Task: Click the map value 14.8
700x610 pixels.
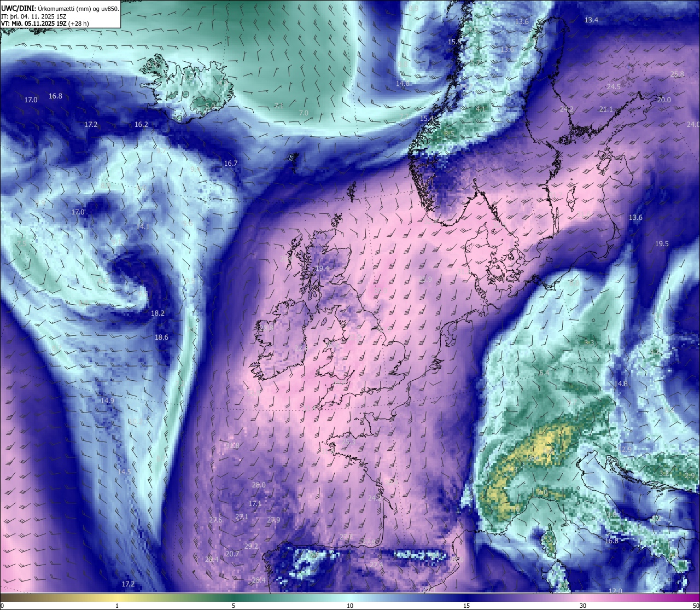Action: (621, 384)
